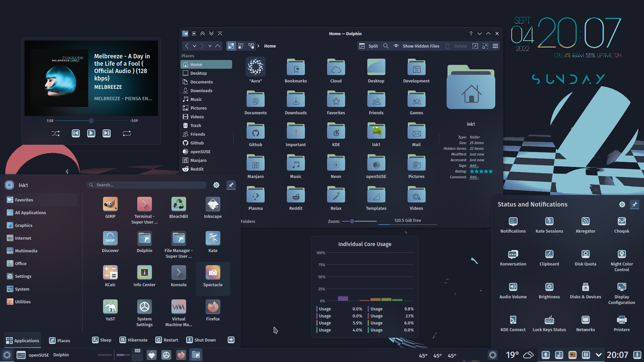
Task: Open the launcher session actions arrow button
Action: coord(231,340)
